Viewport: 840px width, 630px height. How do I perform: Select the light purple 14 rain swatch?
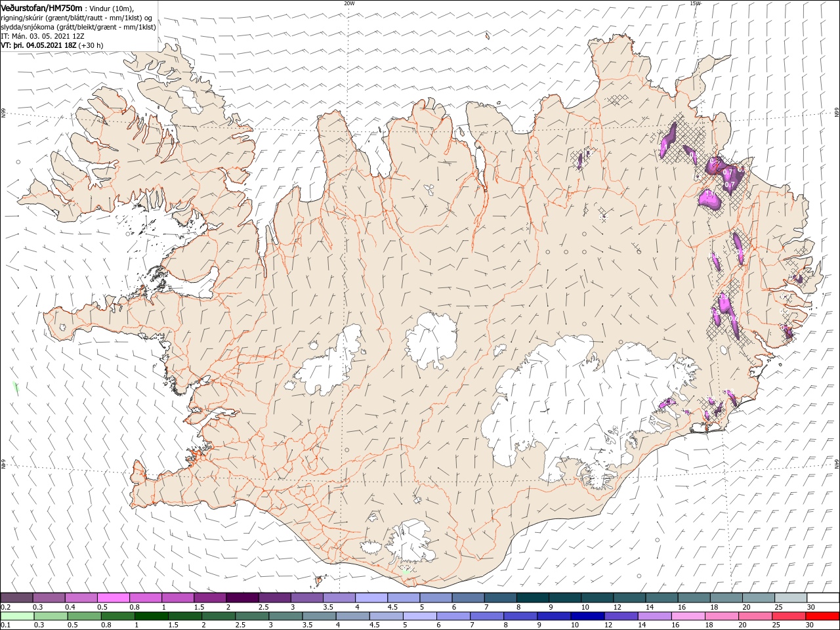[x=654, y=616]
